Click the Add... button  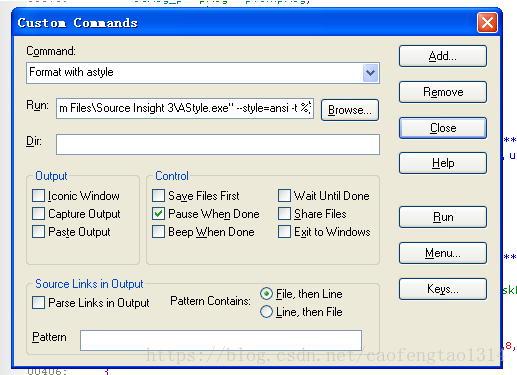(x=443, y=56)
